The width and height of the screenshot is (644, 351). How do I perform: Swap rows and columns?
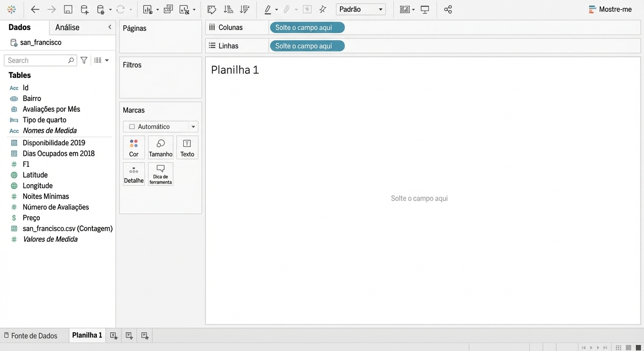pyautogui.click(x=211, y=9)
